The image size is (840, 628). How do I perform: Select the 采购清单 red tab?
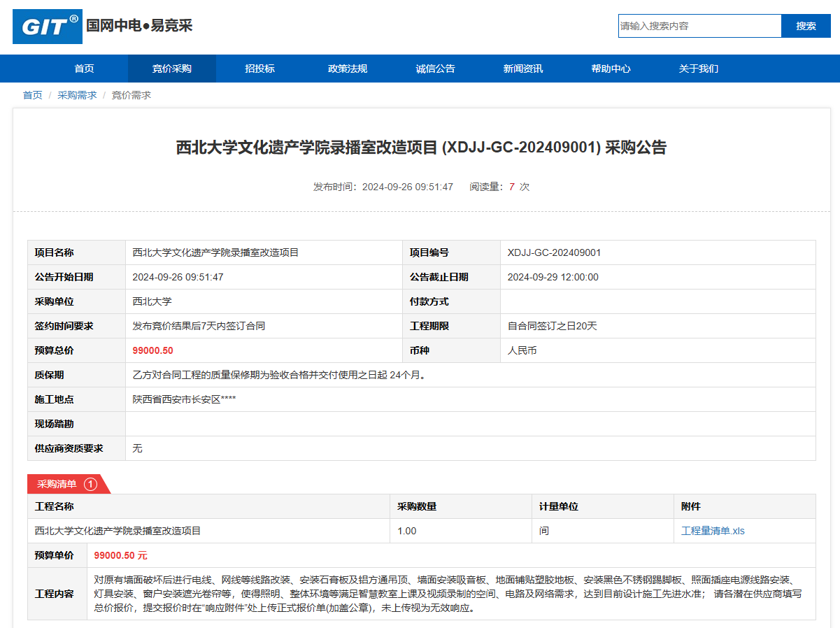pyautogui.click(x=57, y=484)
